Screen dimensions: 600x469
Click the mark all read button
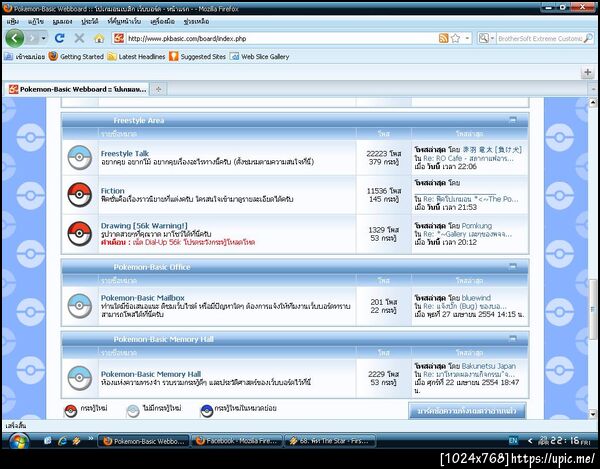pyautogui.click(x=467, y=411)
